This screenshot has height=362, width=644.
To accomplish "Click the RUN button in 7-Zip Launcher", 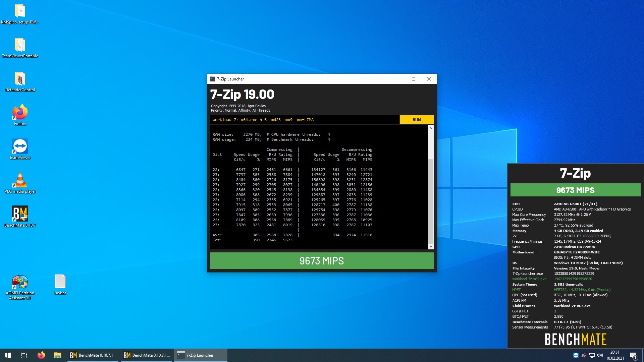I will coord(417,120).
